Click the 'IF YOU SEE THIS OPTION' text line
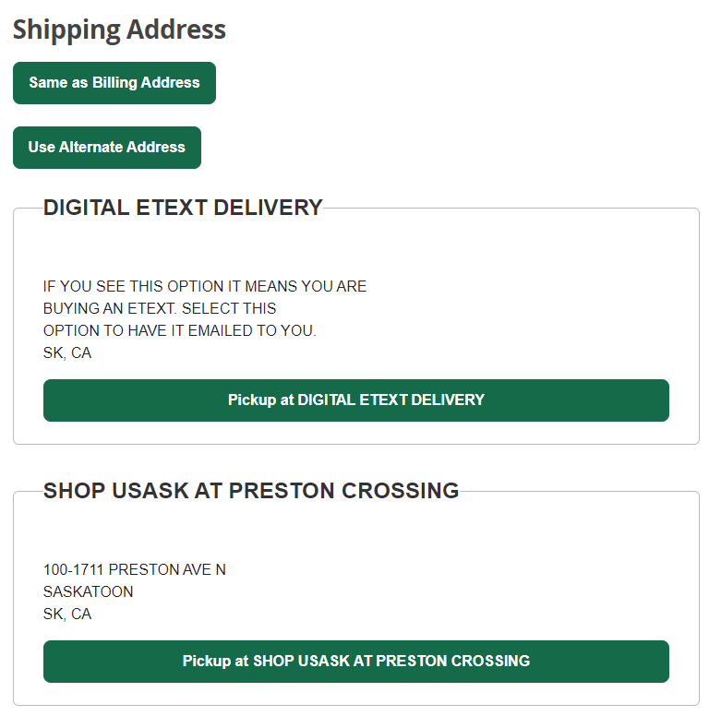 tap(205, 286)
